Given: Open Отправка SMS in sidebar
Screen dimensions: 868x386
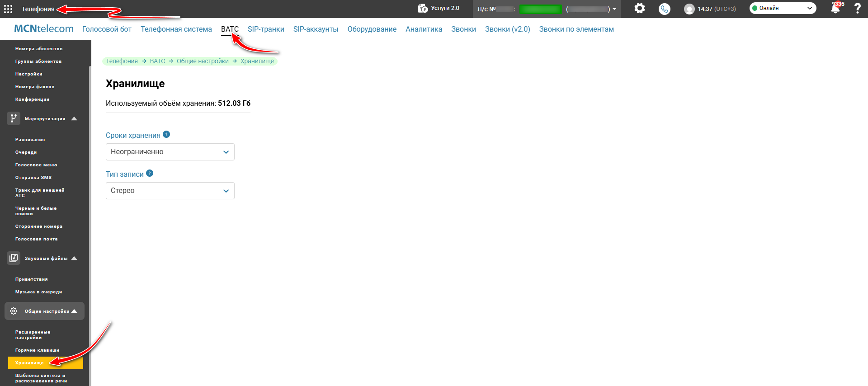Looking at the screenshot, I should (33, 177).
